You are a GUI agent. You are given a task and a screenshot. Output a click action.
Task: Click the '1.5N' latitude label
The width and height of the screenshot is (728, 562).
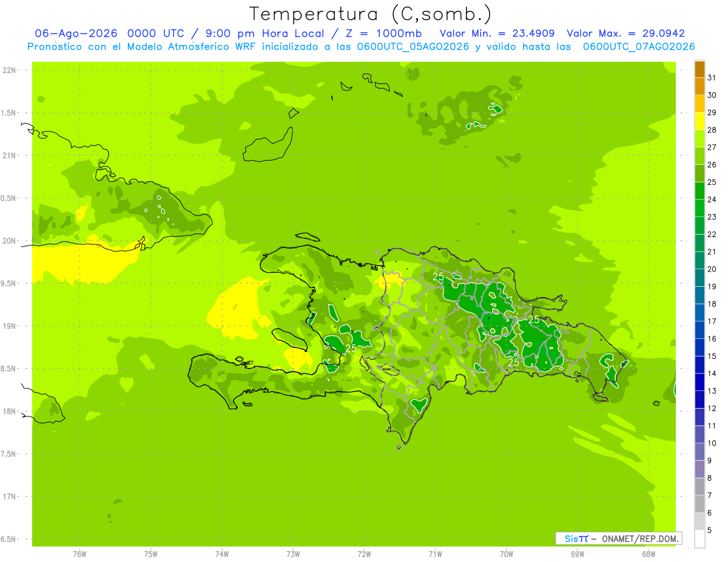click(8, 113)
